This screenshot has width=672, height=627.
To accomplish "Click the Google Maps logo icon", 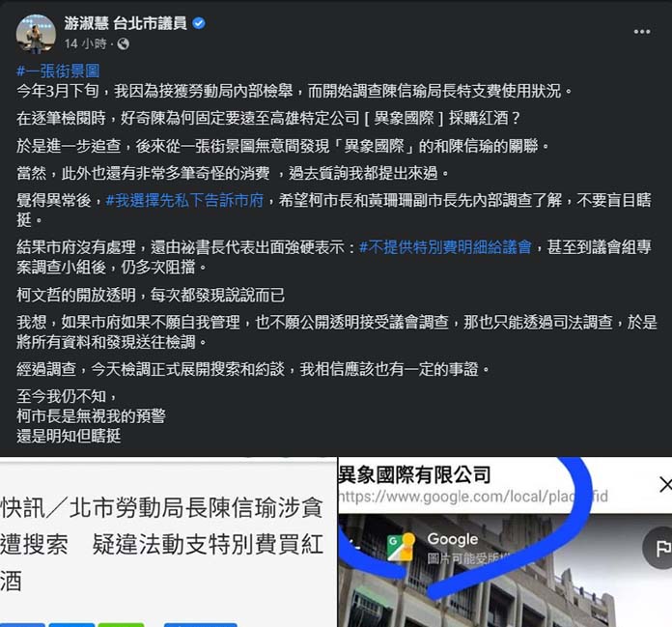I will pos(400,547).
